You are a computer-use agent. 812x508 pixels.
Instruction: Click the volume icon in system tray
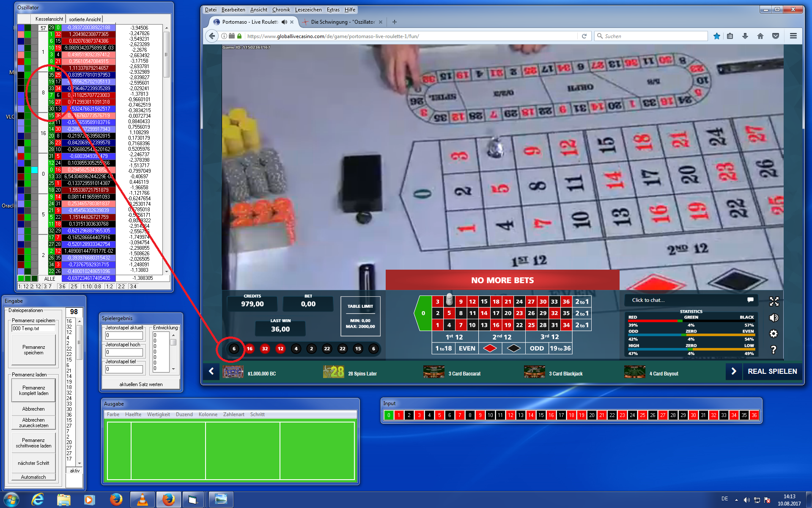(x=746, y=500)
